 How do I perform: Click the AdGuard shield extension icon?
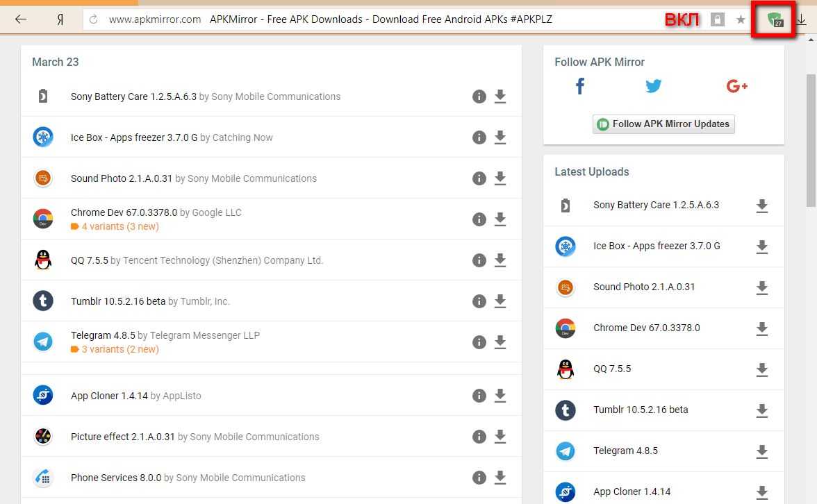pyautogui.click(x=776, y=20)
